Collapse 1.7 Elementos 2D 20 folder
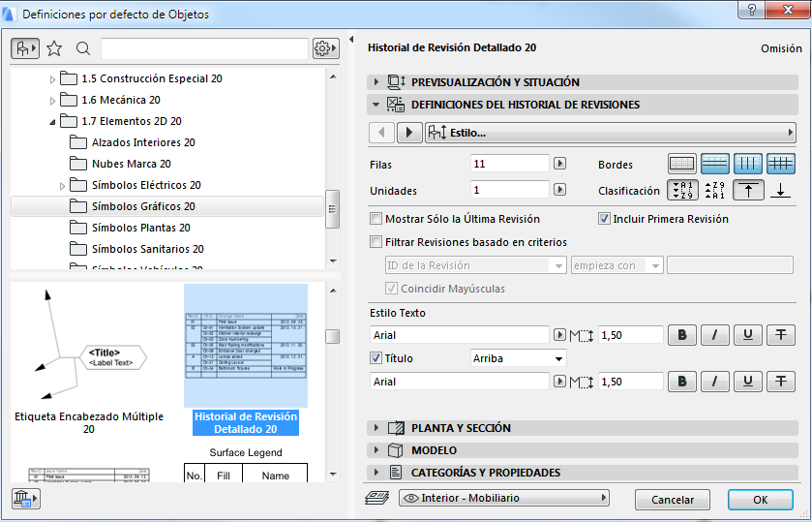This screenshot has height=522, width=812. (x=52, y=122)
